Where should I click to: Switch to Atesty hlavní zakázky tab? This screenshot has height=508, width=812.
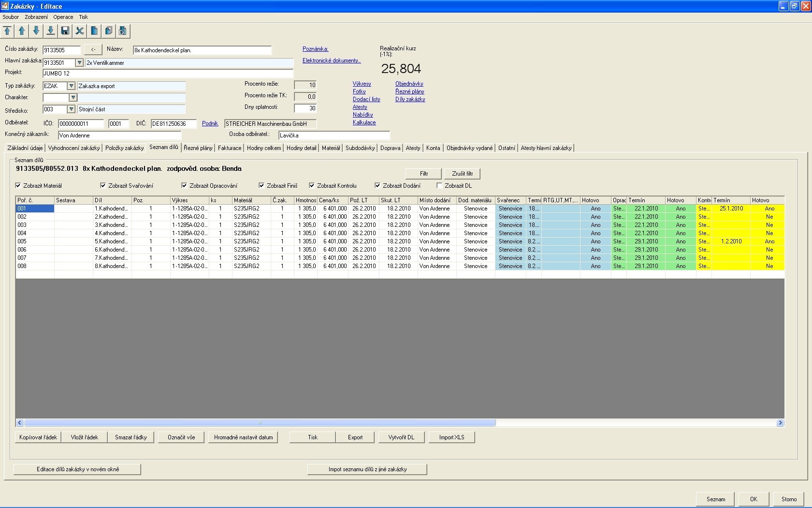546,148
